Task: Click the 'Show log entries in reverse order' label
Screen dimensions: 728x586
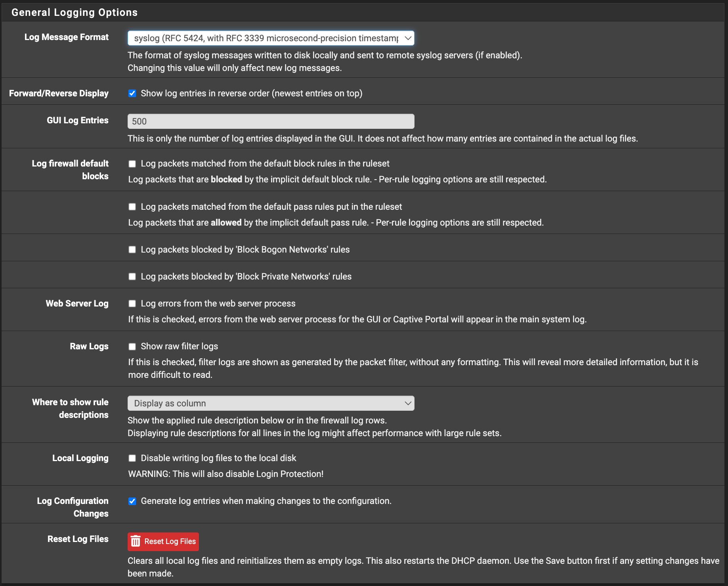Action: tap(252, 93)
